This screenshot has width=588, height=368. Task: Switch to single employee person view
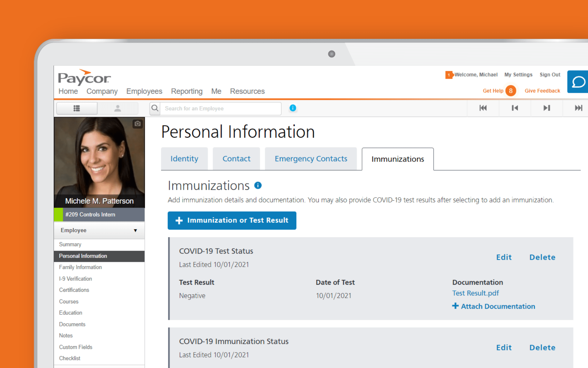[x=118, y=108]
